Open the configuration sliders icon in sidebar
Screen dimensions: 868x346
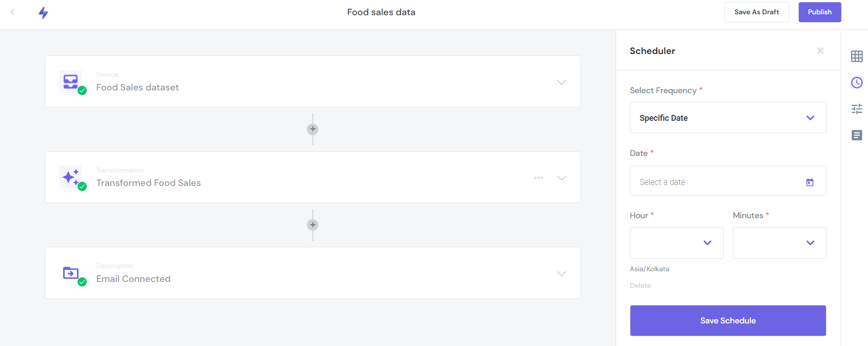[857, 108]
